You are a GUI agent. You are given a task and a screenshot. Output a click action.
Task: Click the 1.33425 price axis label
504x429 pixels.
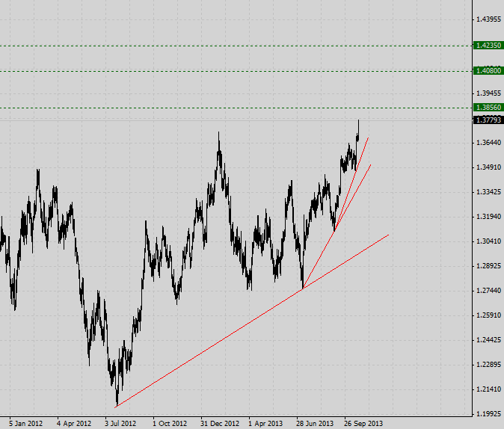[488, 192]
